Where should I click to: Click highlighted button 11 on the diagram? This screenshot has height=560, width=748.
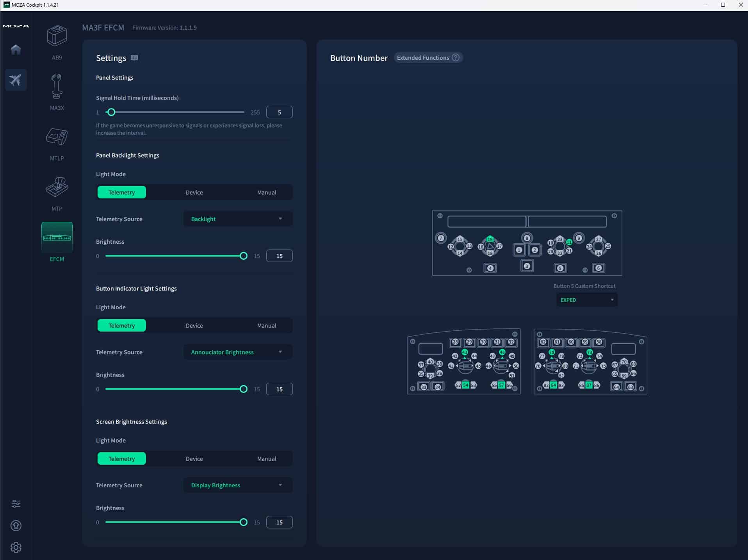tap(569, 242)
